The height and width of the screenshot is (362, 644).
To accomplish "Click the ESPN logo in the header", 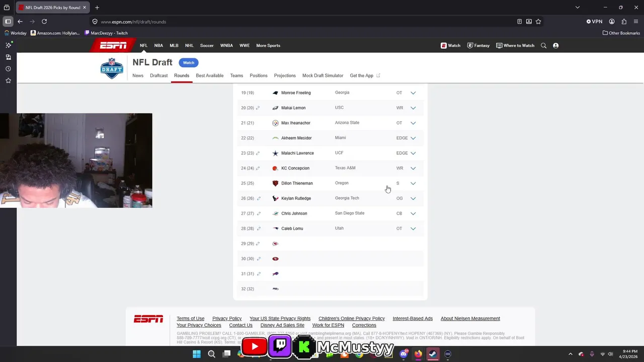I will pos(113,45).
